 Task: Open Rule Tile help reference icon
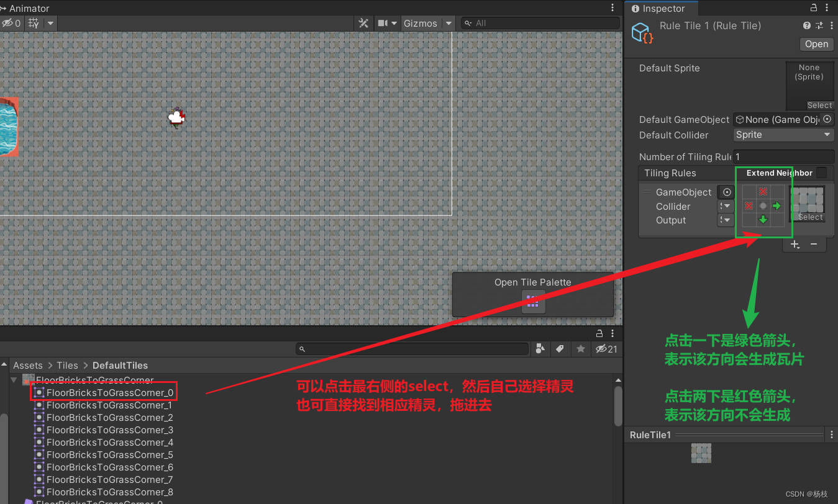pyautogui.click(x=807, y=25)
